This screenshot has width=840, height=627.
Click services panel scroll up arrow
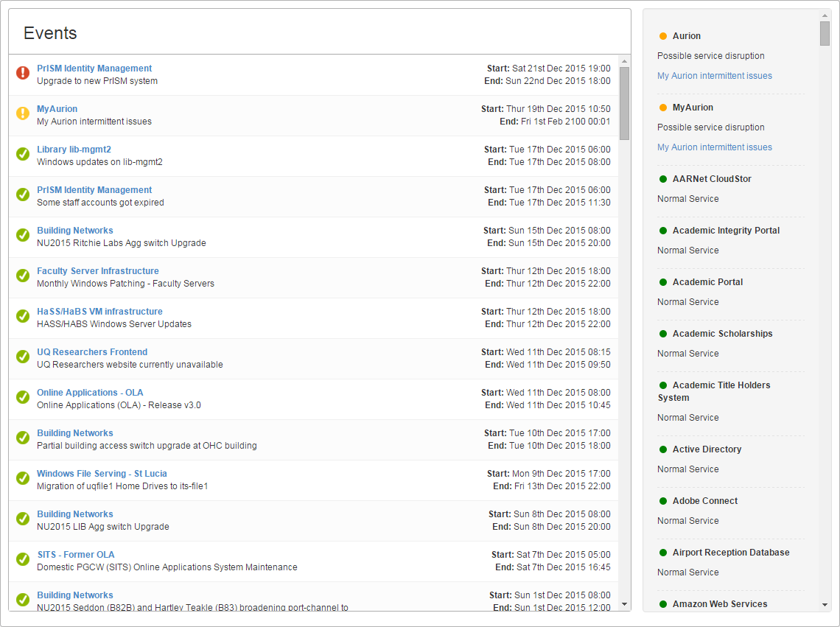825,15
